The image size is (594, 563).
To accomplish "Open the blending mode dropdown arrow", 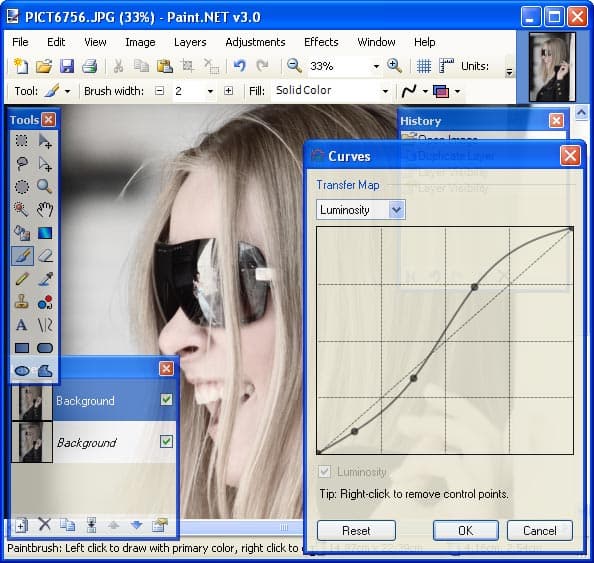I will pyautogui.click(x=457, y=91).
